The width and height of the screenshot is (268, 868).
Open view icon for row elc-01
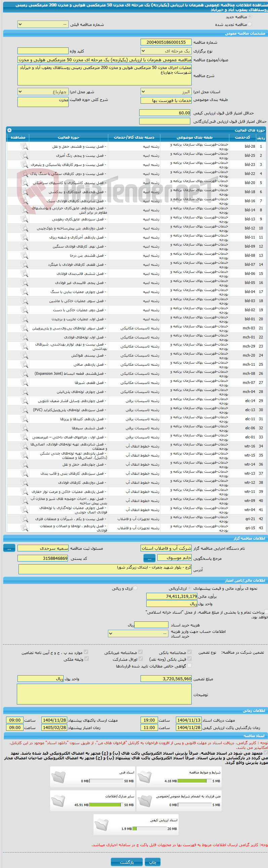point(24,437)
